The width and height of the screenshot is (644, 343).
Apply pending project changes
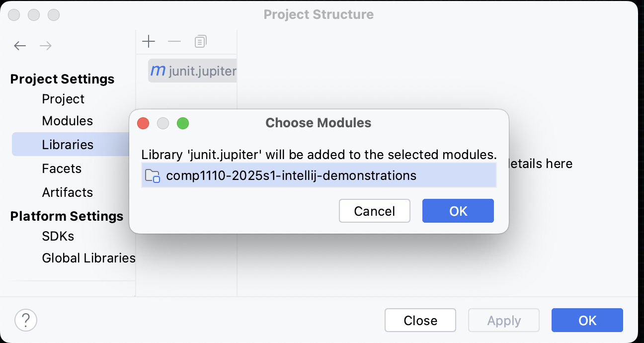coord(503,320)
